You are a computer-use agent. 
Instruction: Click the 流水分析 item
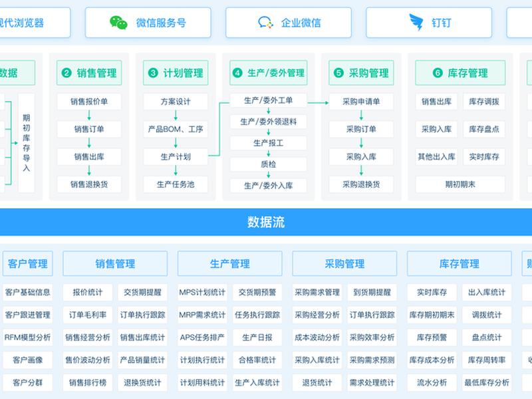tap(432, 383)
